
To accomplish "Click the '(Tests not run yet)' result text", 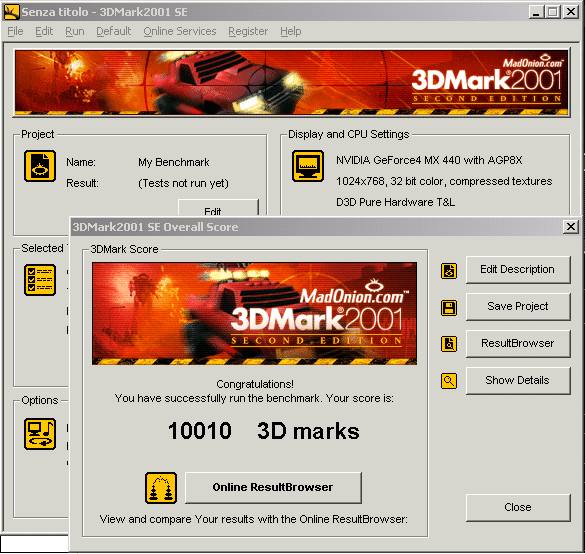I will (x=183, y=183).
